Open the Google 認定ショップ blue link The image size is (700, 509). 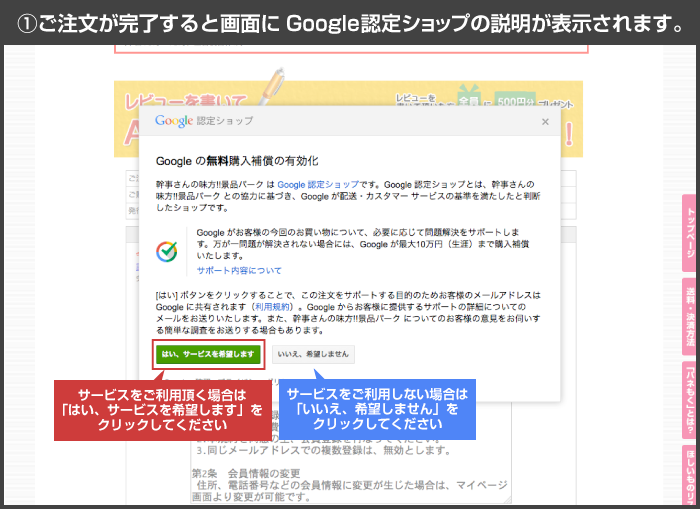318,184
